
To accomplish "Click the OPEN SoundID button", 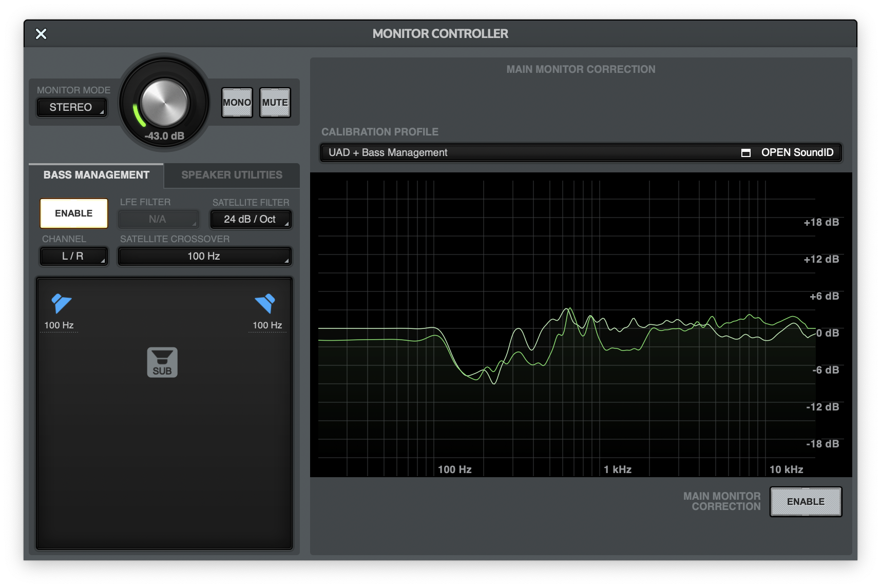I will (797, 153).
